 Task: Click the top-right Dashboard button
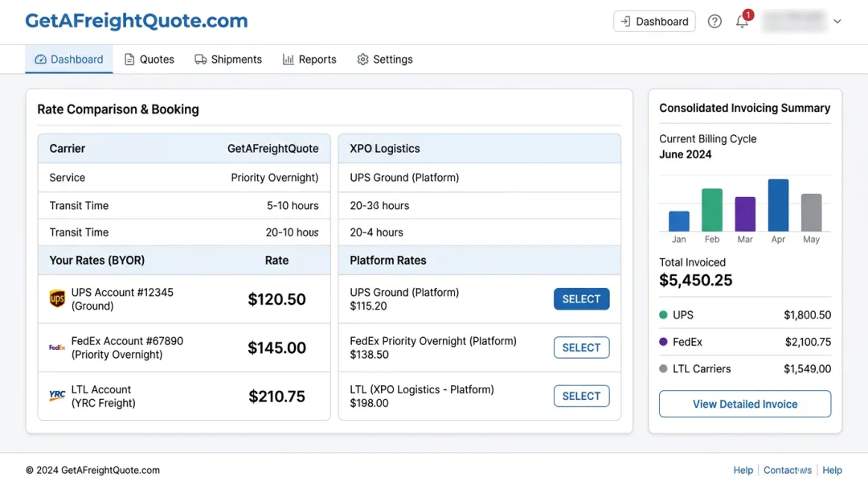click(654, 22)
